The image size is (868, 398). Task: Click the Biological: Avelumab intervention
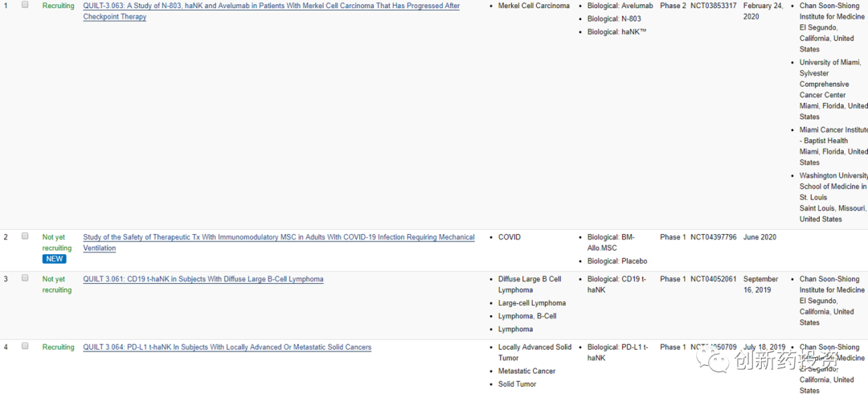(620, 6)
